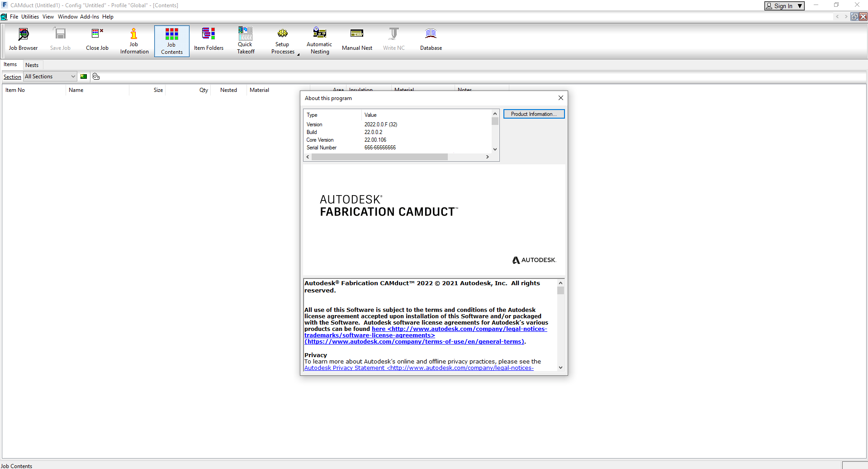Sort by the Size column header
The width and height of the screenshot is (868, 469).
tap(147, 90)
